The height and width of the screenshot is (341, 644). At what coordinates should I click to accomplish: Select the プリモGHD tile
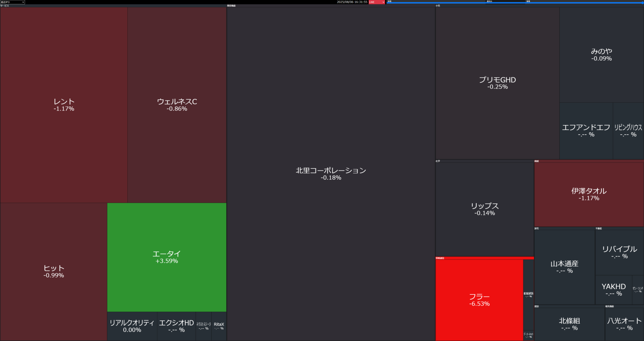497,83
